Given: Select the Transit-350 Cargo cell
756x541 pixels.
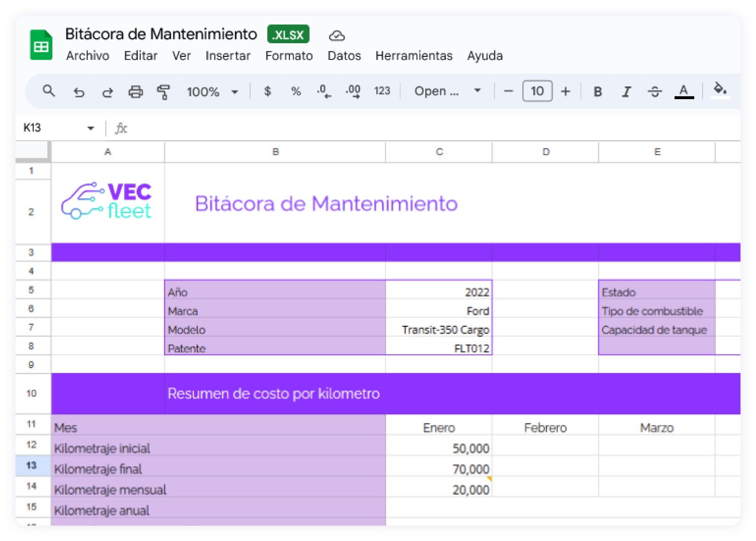Looking at the screenshot, I should tap(439, 327).
